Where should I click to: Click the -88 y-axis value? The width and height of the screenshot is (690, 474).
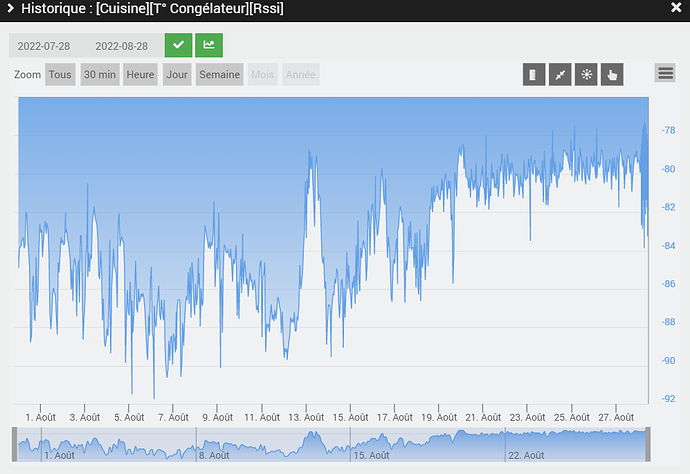pyautogui.click(x=668, y=322)
